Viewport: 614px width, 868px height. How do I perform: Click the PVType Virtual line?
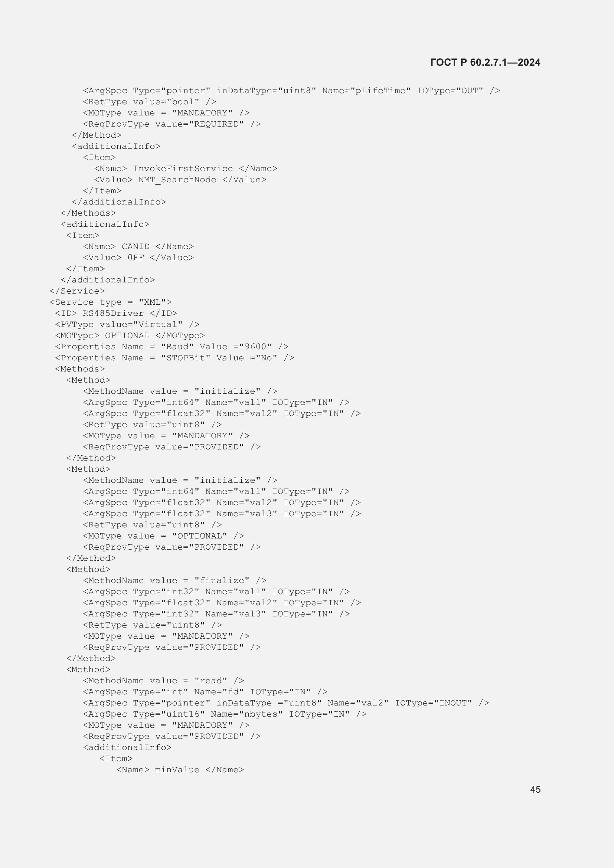tap(127, 324)
